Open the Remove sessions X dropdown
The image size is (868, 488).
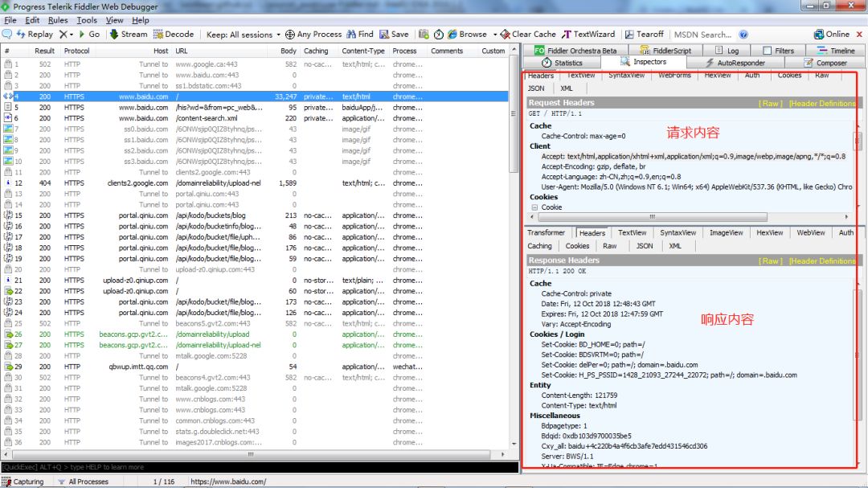(67, 35)
